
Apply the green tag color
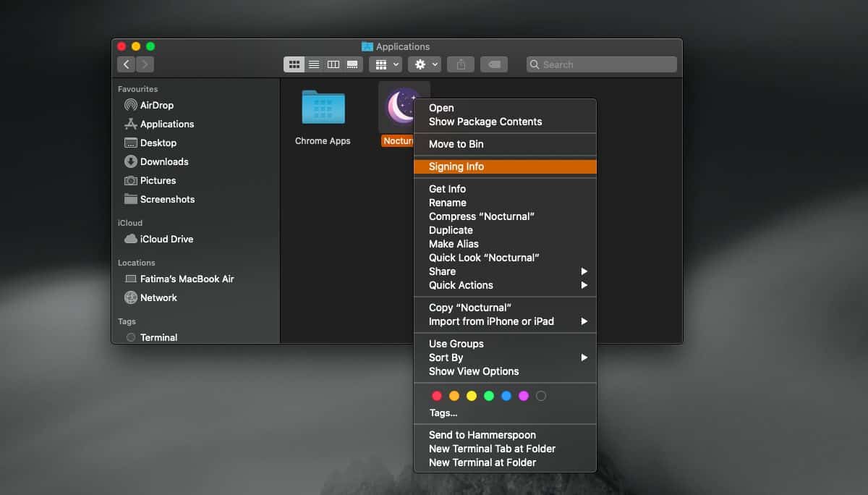tap(489, 396)
